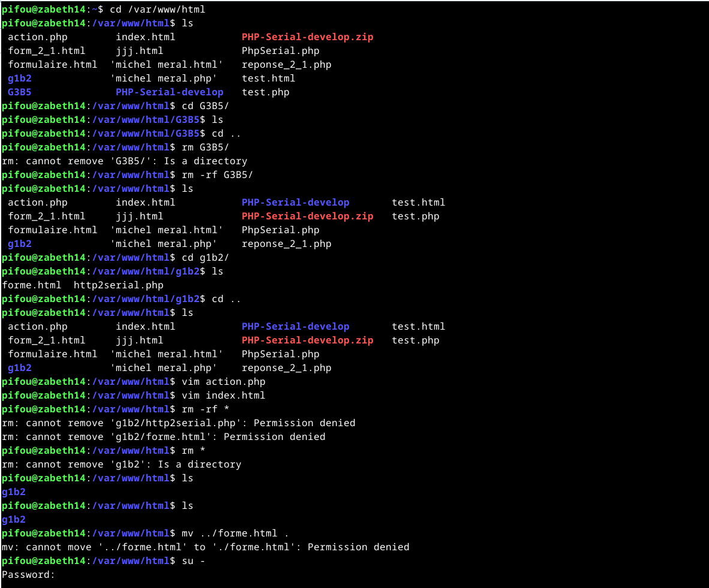Click the /var/www/html/G3B5 path before 'cd ..'

[146, 134]
